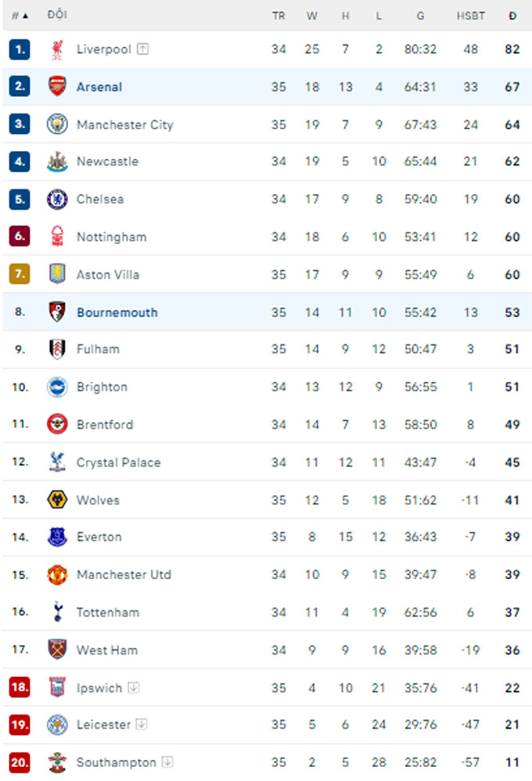This screenshot has width=532, height=781.
Task: Click the Chelsea club crest
Action: [57, 200]
